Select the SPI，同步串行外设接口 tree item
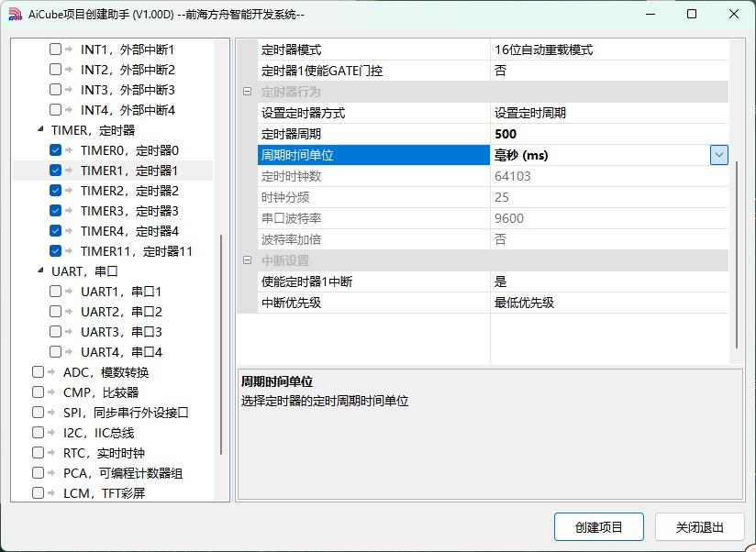Screen dimensions: 756x552 pyautogui.click(x=126, y=413)
